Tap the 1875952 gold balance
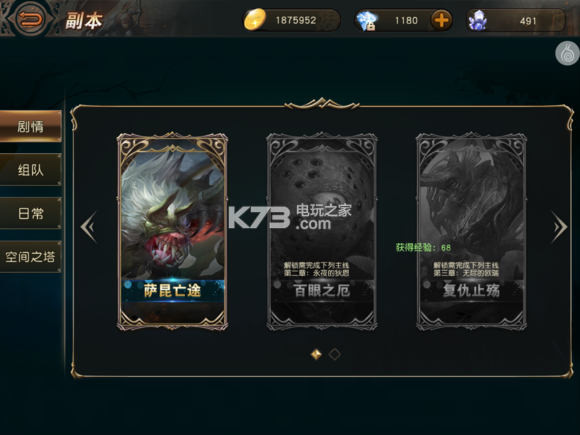Viewport: 580px width, 435px height. [x=296, y=20]
